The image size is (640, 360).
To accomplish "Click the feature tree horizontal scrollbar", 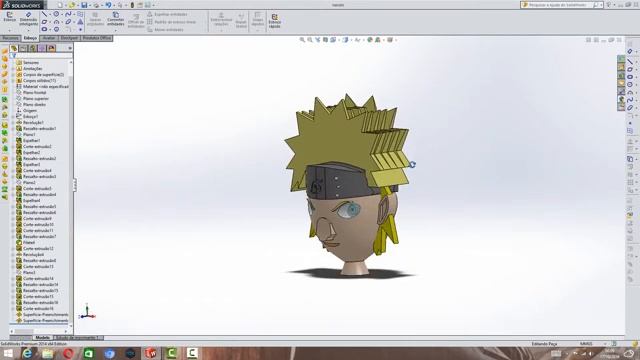I will point(40,331).
